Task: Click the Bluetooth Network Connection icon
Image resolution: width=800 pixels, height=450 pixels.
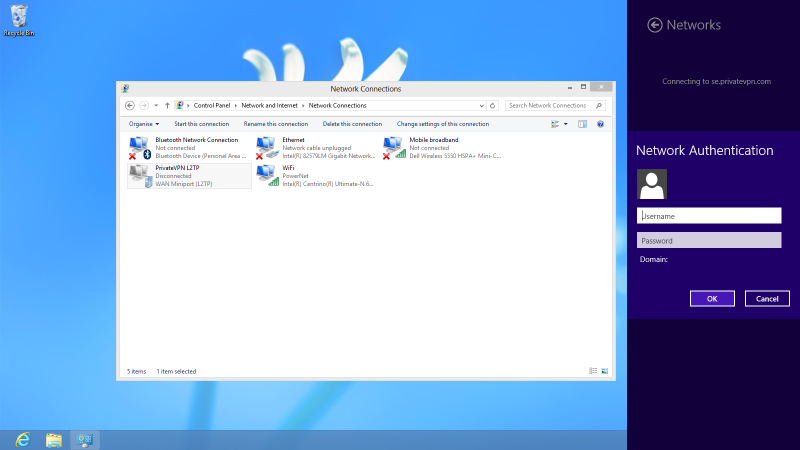Action: 140,148
